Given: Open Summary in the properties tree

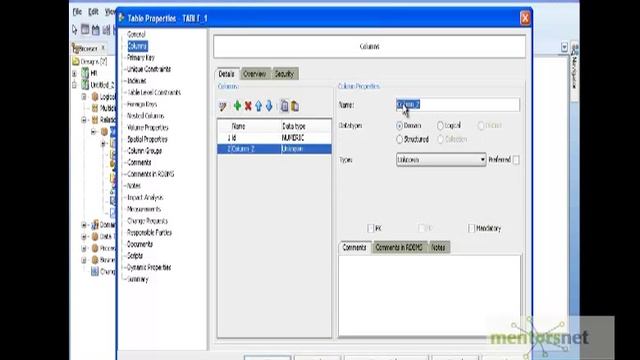Looking at the screenshot, I should tap(138, 279).
